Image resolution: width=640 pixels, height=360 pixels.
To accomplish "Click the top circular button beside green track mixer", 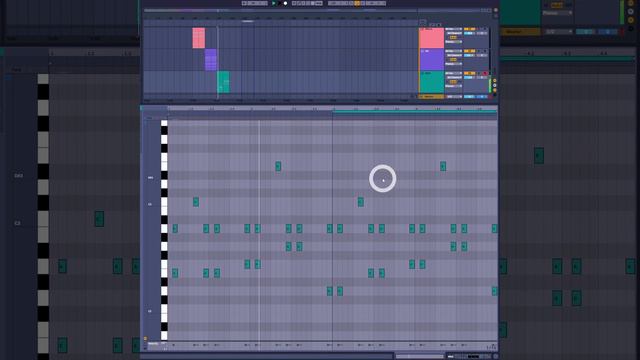I will point(495,80).
